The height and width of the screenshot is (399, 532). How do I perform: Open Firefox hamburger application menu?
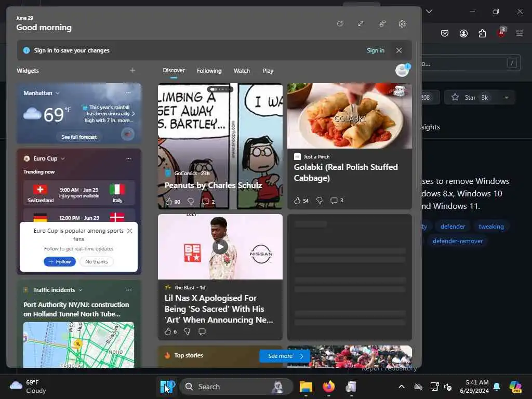point(520,33)
